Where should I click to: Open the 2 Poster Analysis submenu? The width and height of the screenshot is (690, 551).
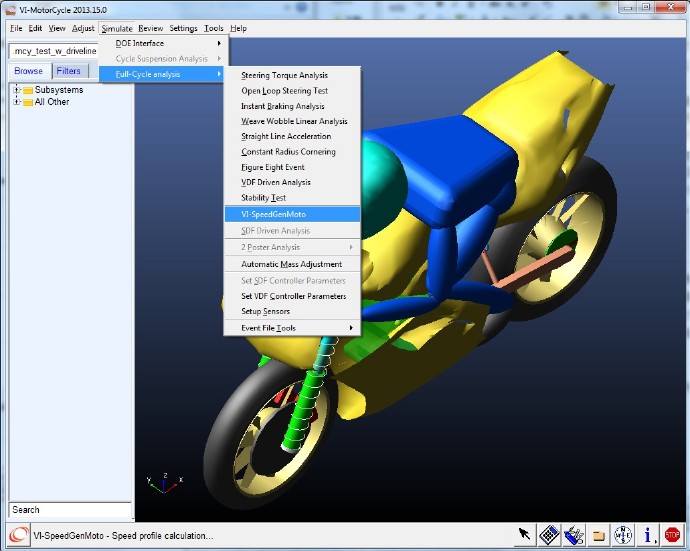point(292,247)
